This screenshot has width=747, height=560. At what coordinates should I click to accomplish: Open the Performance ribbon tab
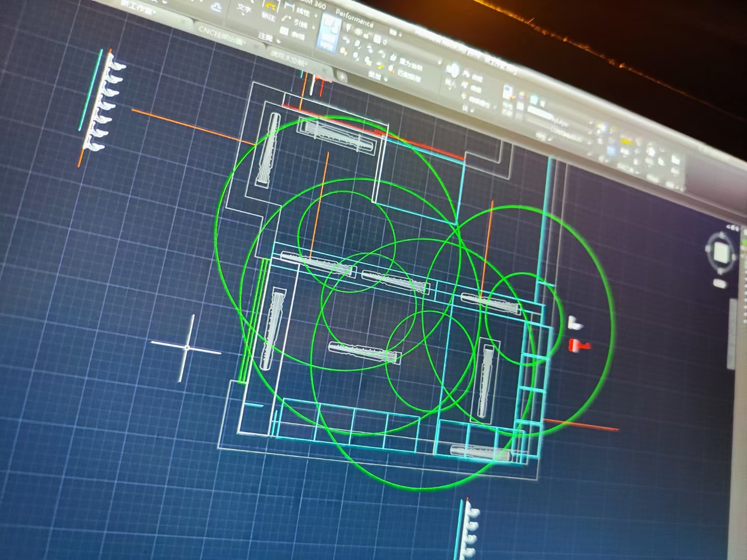pyautogui.click(x=354, y=20)
